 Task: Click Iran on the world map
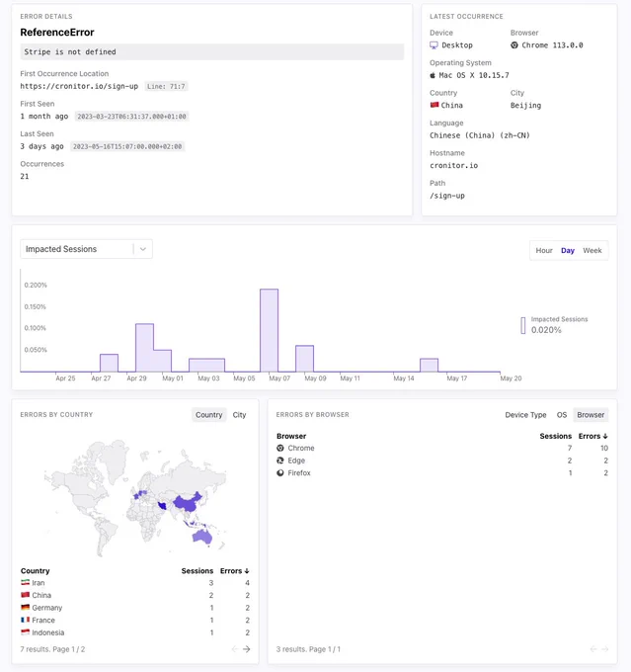[x=162, y=506]
